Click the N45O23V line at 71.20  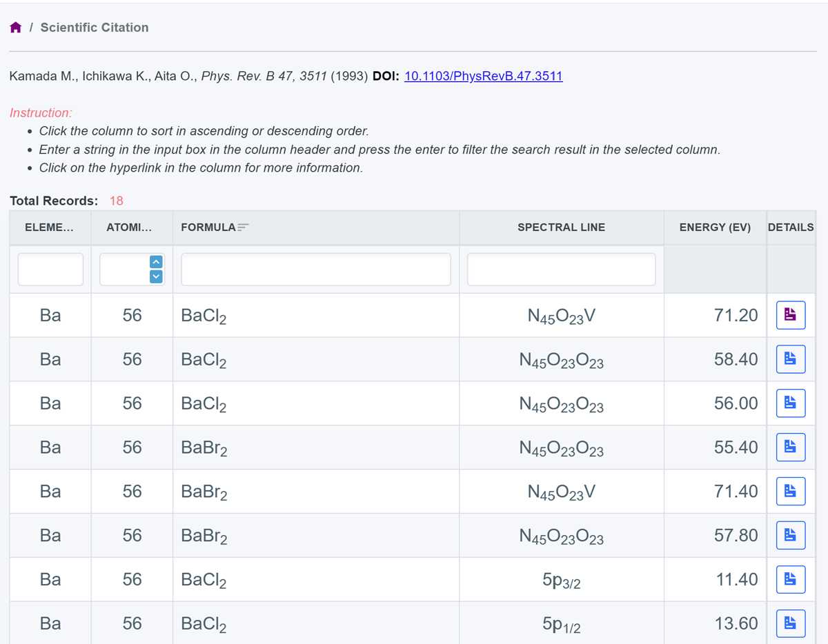(x=561, y=316)
